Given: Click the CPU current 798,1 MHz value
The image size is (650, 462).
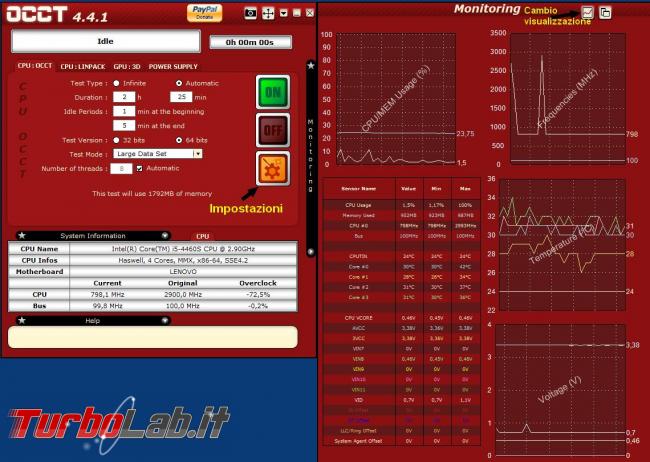Looking at the screenshot, I should [x=107, y=294].
